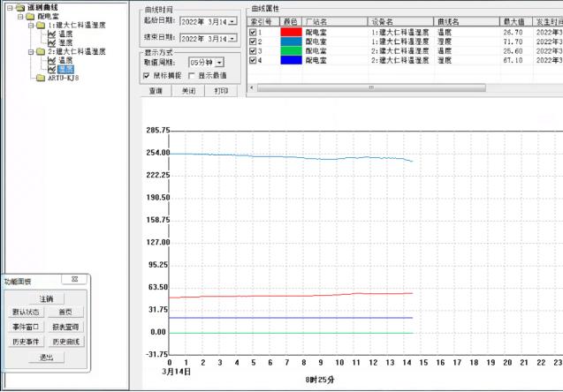Viewport: 563px width, 392px height.
Task: Click the chart icon beside device 1 湿度
Action: click(51, 42)
